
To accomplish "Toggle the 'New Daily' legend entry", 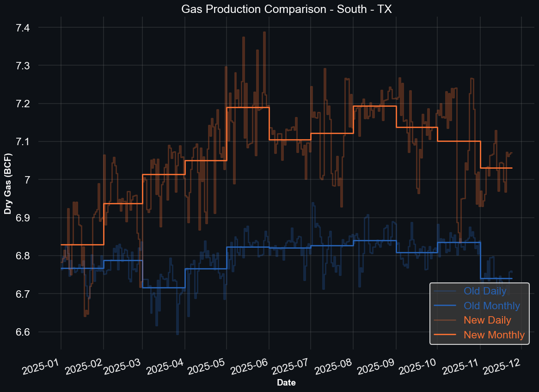I will pos(487,320).
